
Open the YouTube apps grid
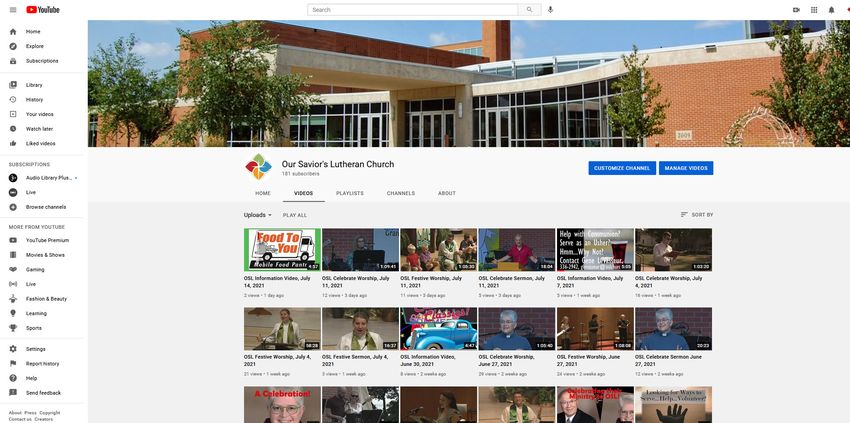(x=814, y=9)
